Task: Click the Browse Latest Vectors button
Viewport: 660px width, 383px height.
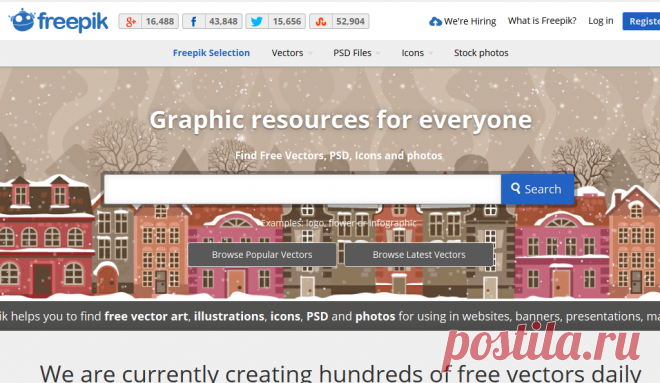Action: 419,254
